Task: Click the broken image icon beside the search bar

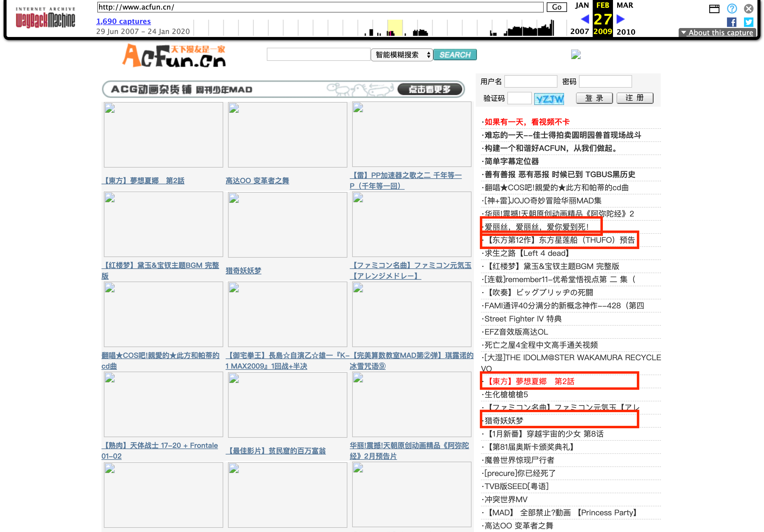Action: [576, 54]
